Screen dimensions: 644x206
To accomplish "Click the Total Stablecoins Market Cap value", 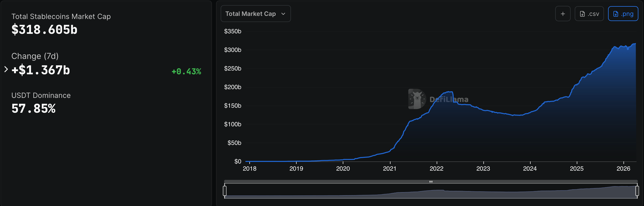I will (44, 30).
